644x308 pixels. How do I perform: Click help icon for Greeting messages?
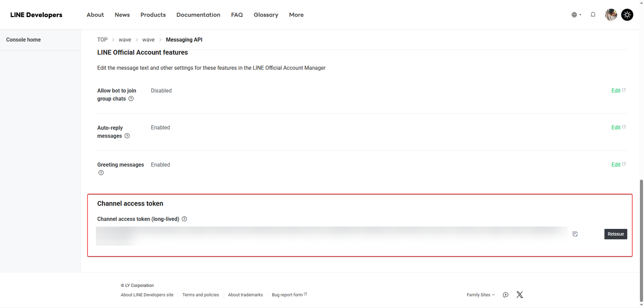tap(101, 173)
